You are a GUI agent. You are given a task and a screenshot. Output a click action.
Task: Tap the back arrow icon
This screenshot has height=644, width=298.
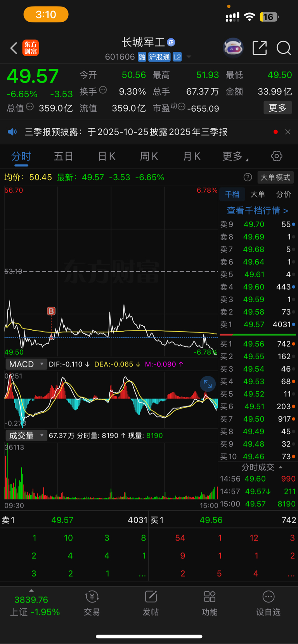(x=14, y=48)
